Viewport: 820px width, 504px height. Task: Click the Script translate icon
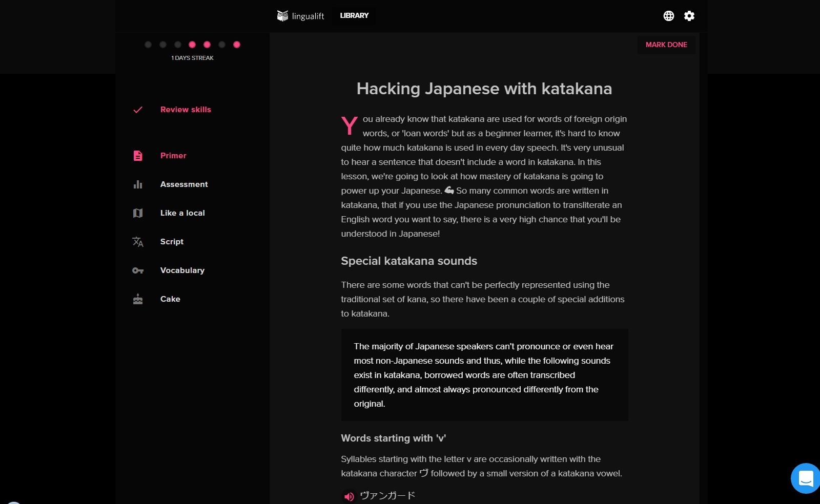[138, 242]
